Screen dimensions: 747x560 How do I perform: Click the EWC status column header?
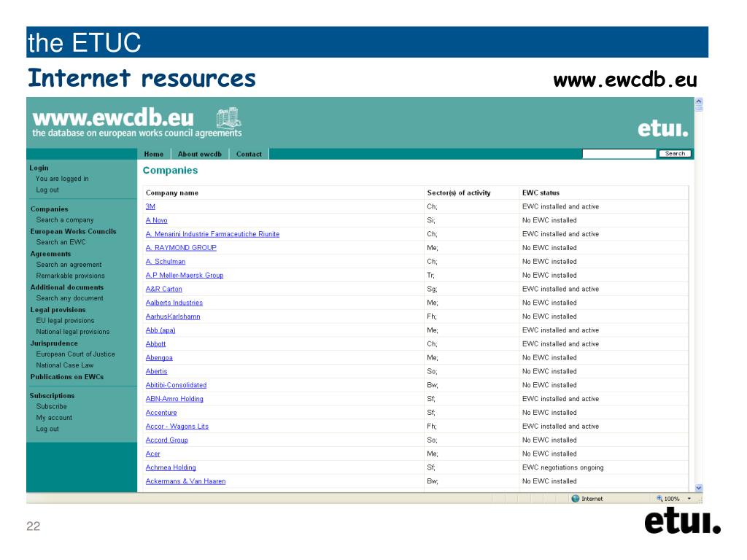541,192
